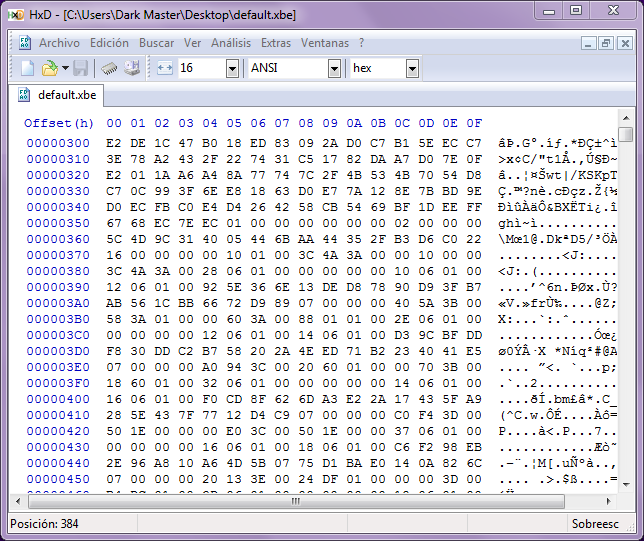Click the vertical scrollbar up arrow

(626, 118)
